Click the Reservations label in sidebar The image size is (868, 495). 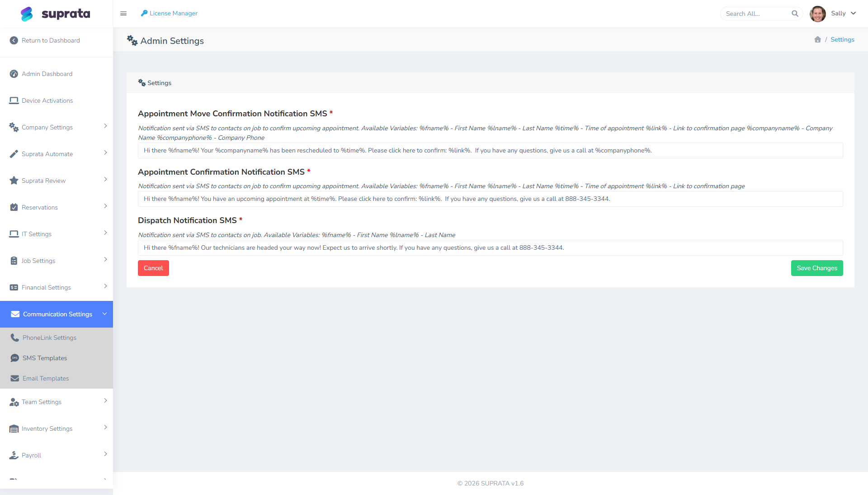(x=40, y=207)
